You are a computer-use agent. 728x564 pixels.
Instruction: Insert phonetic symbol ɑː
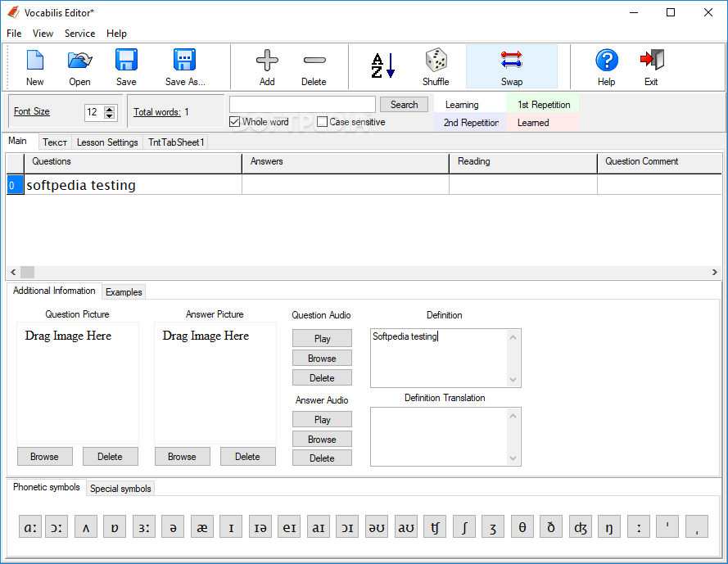click(30, 527)
